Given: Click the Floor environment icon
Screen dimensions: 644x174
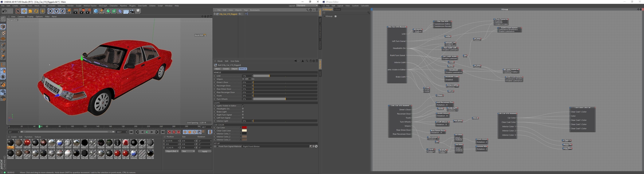Looking at the screenshot, I should click(x=126, y=11).
